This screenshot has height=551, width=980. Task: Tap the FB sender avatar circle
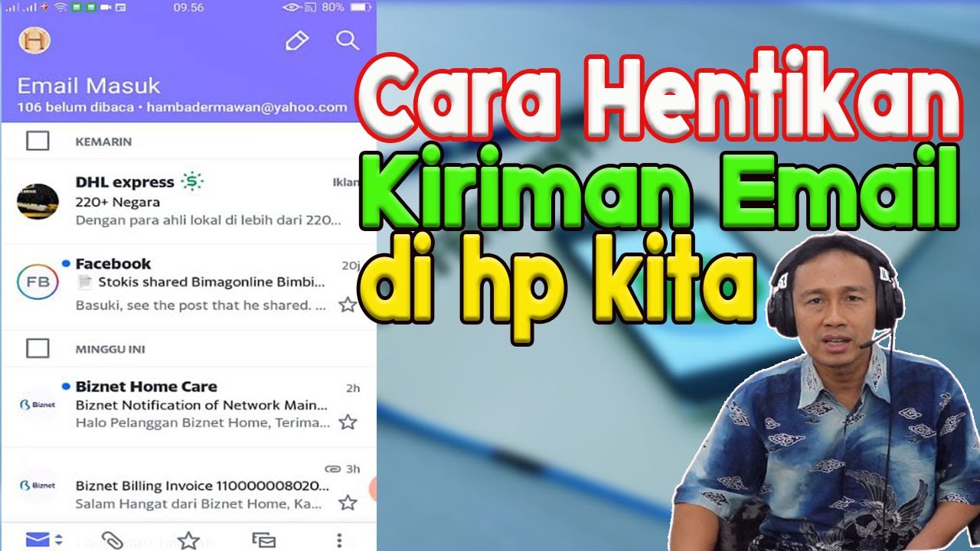38,283
